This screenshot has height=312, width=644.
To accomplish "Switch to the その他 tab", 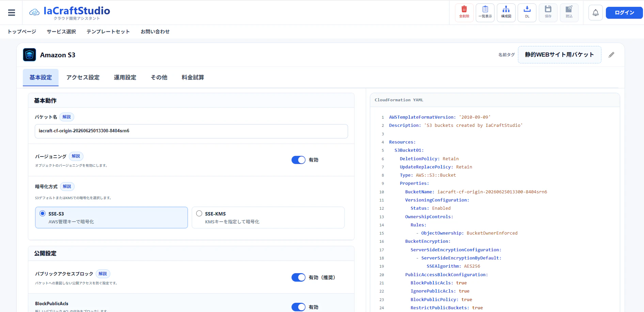I will (159, 77).
